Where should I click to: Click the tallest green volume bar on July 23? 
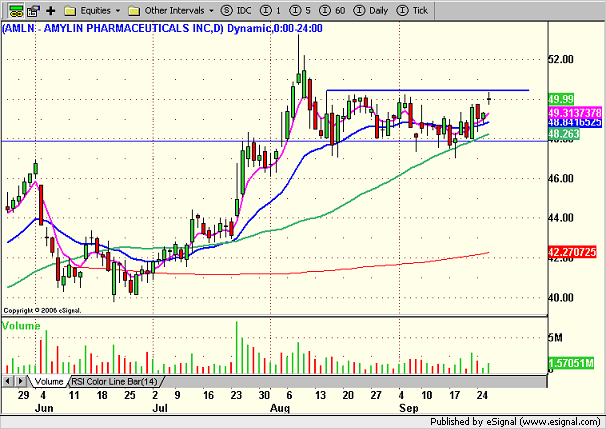point(237,347)
